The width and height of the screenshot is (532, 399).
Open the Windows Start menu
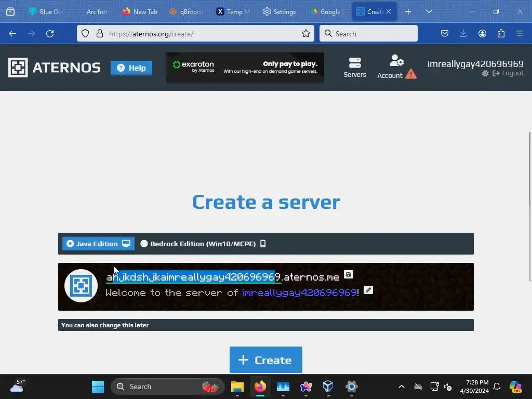(98, 387)
